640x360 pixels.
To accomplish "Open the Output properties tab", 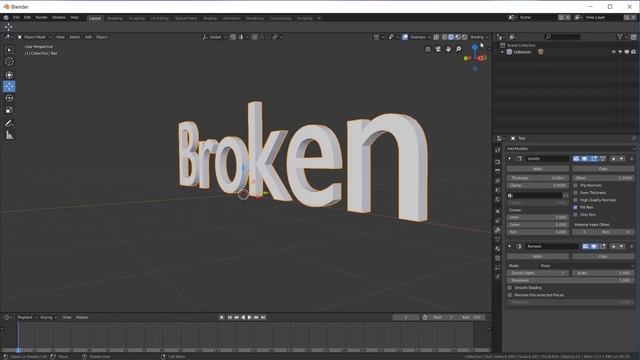I will pyautogui.click(x=498, y=171).
